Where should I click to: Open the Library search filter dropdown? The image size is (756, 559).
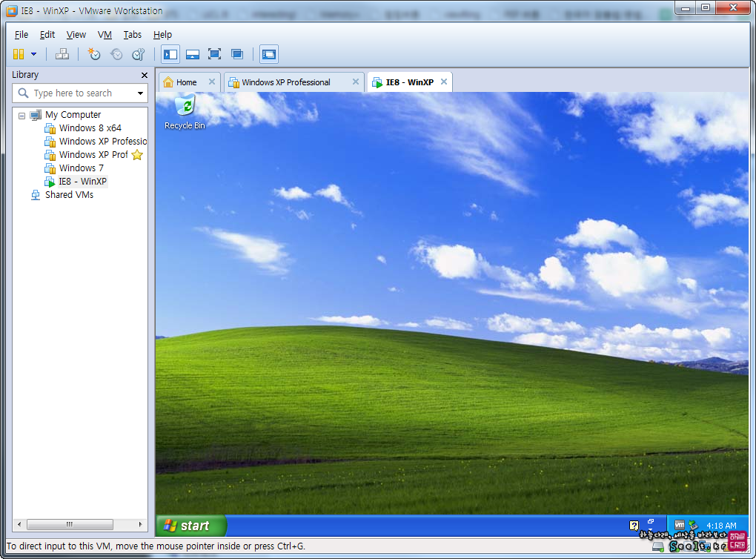[x=140, y=93]
